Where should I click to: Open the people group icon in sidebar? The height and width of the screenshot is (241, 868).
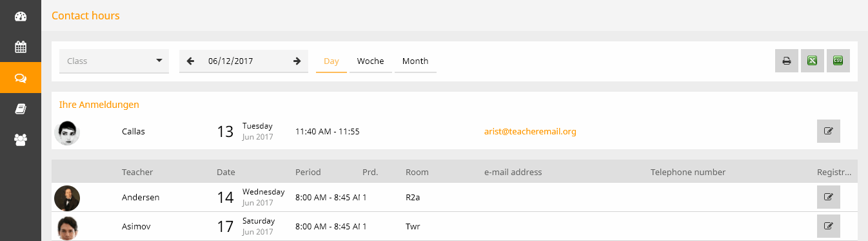click(x=21, y=140)
